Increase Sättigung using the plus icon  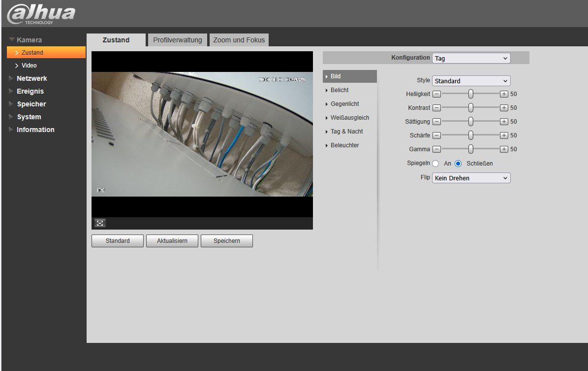tap(504, 122)
